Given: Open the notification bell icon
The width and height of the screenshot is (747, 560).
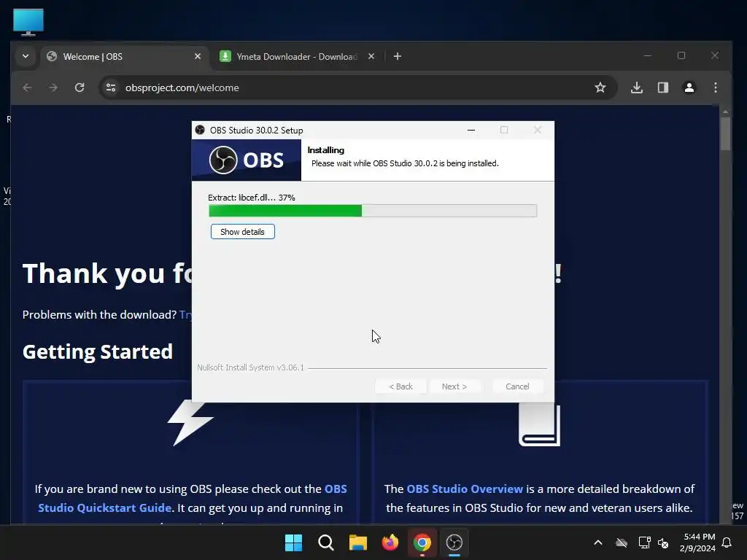Looking at the screenshot, I should tap(727, 542).
